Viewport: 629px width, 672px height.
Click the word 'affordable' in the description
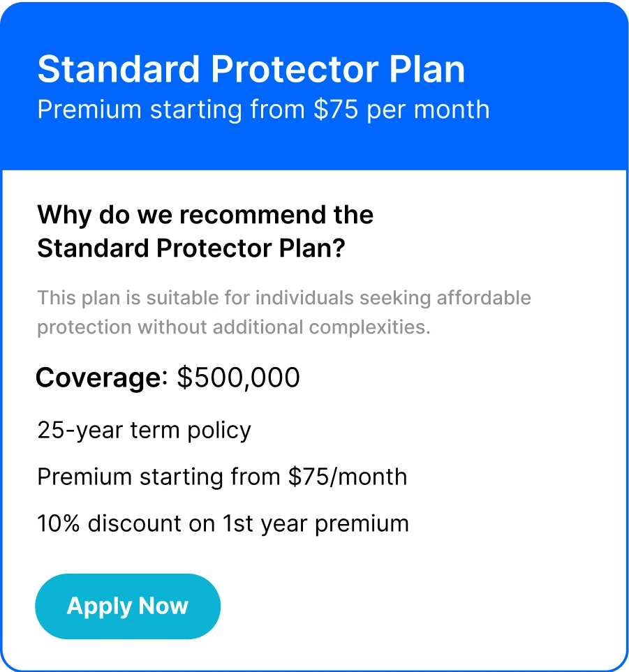(484, 298)
